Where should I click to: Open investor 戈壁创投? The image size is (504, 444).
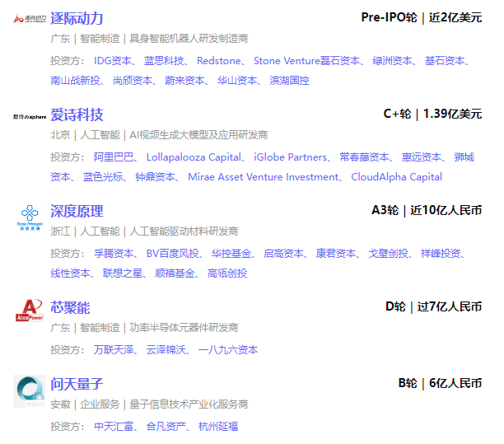click(388, 254)
